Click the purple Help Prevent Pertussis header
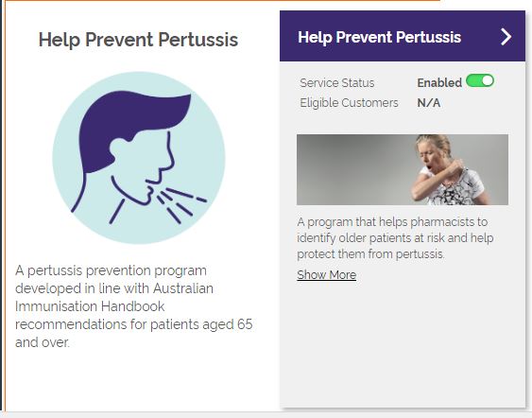Viewport: 532px width, 418px height. click(403, 36)
